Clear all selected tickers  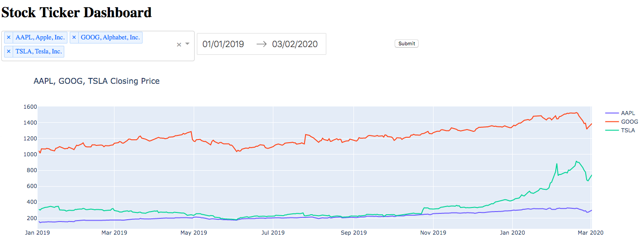pyautogui.click(x=179, y=44)
